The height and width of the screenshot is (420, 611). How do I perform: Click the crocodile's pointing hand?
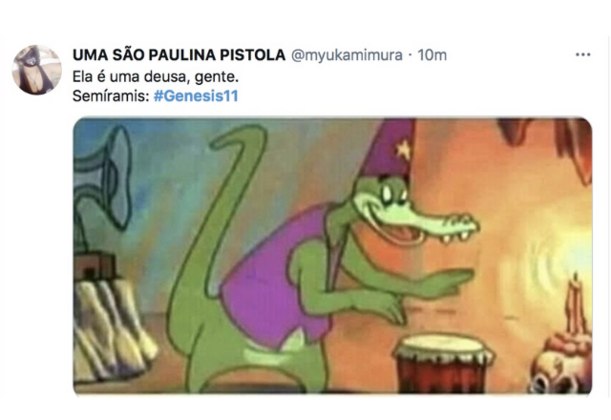tap(450, 281)
